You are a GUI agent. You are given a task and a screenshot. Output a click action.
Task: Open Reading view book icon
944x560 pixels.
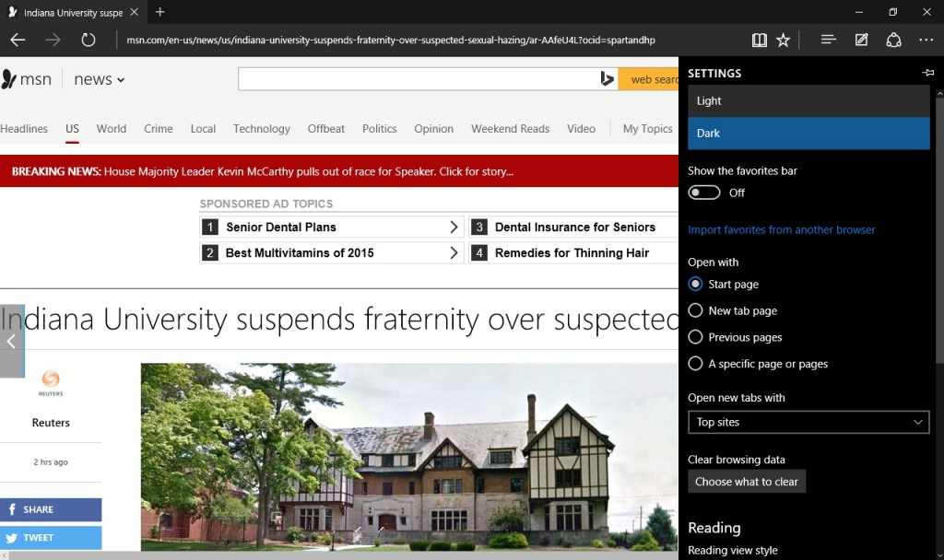pyautogui.click(x=759, y=40)
